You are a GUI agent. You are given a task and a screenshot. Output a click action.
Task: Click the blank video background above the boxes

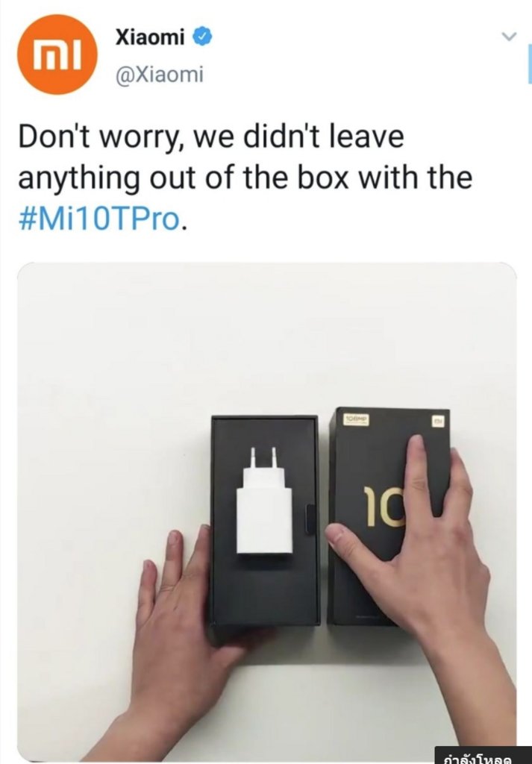pos(266,336)
